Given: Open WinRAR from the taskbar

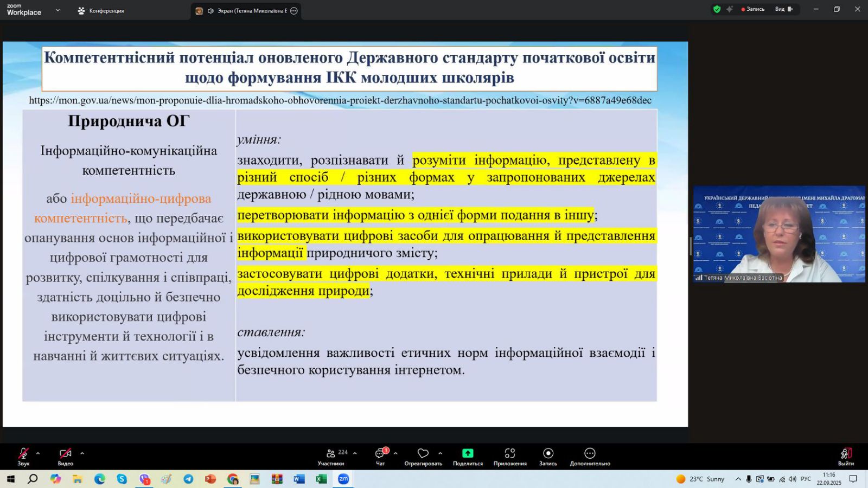Looking at the screenshot, I should (x=277, y=479).
